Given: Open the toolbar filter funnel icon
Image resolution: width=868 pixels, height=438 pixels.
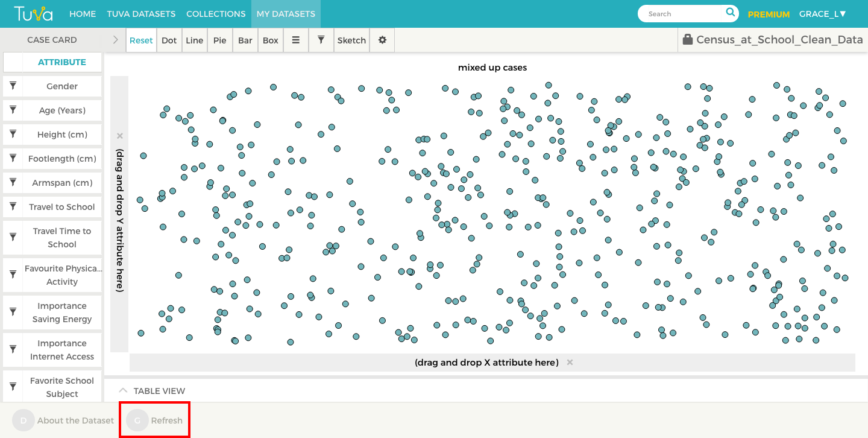Looking at the screenshot, I should tap(321, 40).
